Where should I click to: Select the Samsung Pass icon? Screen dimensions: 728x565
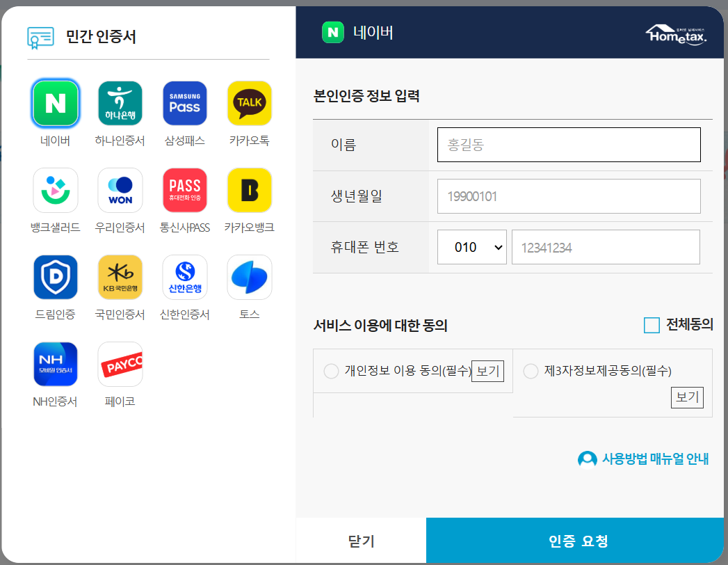pyautogui.click(x=185, y=103)
